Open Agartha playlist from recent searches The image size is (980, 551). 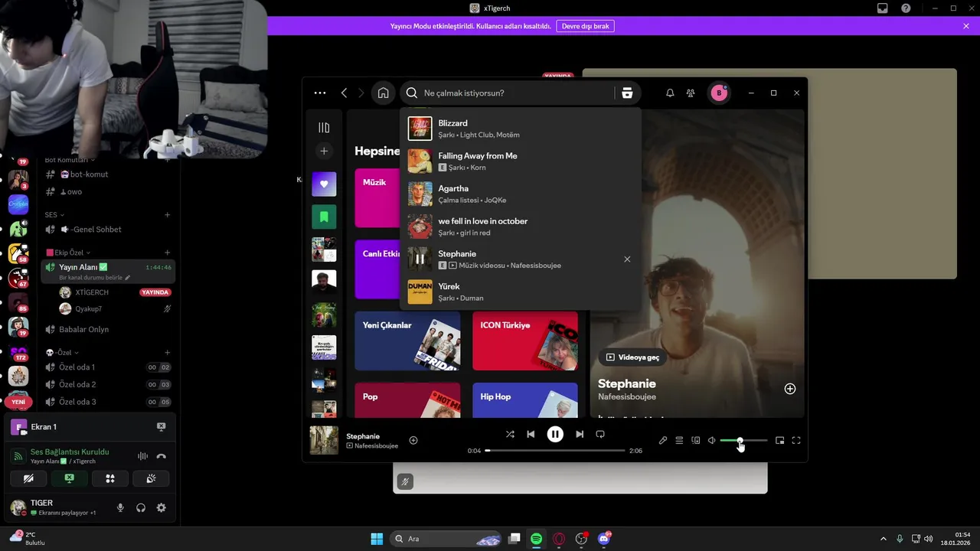pyautogui.click(x=521, y=194)
